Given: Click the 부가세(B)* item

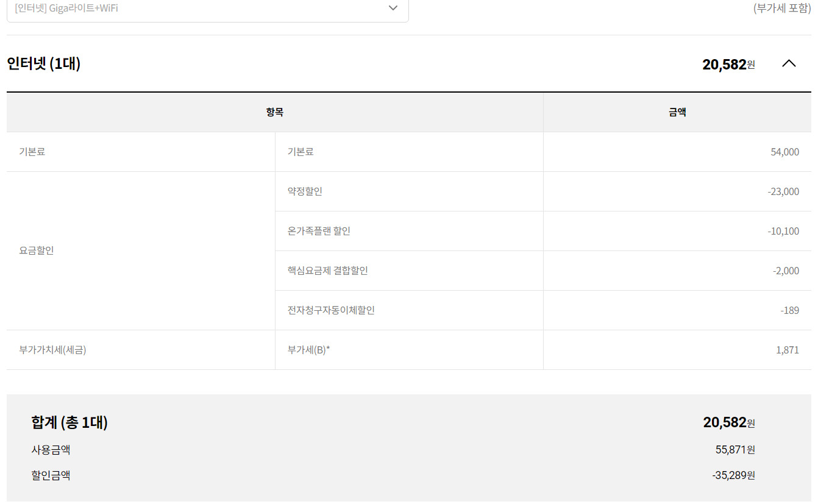Looking at the screenshot, I should [308, 350].
